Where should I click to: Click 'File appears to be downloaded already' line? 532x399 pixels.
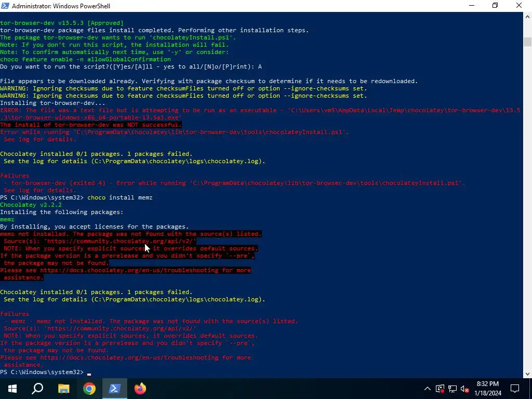coord(209,82)
